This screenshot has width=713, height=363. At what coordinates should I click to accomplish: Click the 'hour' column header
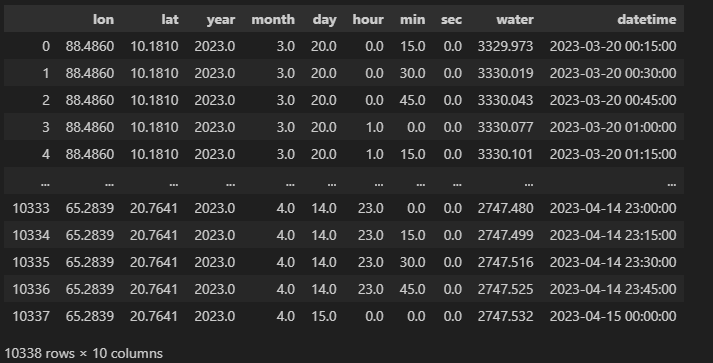[368, 20]
